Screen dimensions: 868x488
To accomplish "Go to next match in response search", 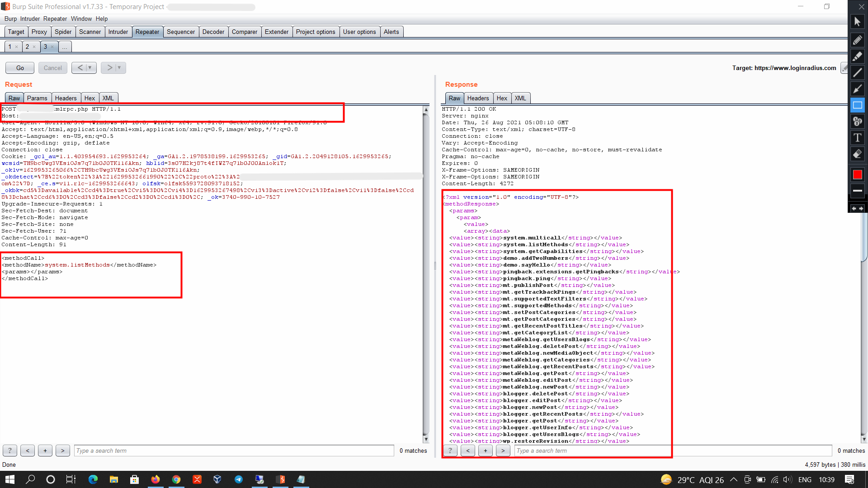I will tap(503, 450).
